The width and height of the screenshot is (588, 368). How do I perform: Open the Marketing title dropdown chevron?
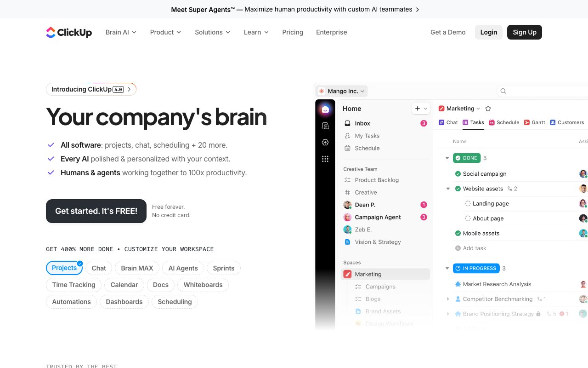pos(478,109)
